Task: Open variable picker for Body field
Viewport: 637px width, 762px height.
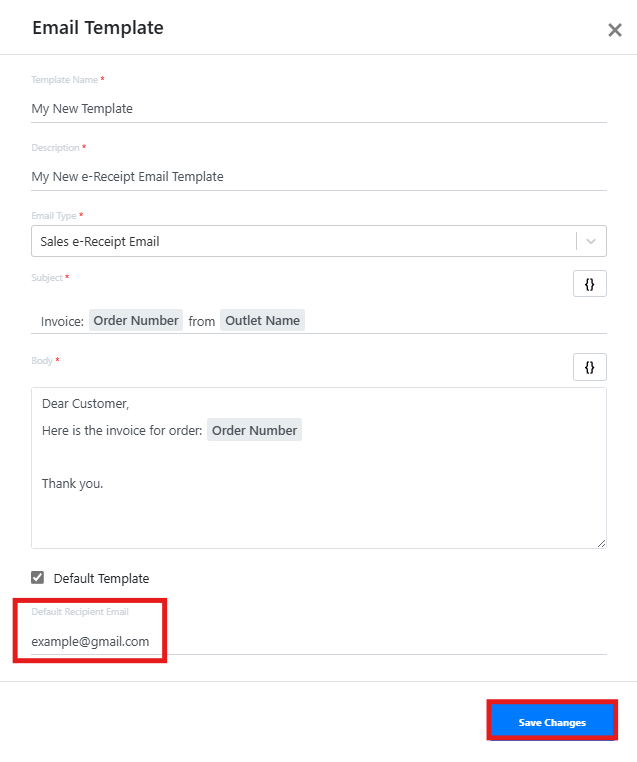Action: [x=589, y=367]
